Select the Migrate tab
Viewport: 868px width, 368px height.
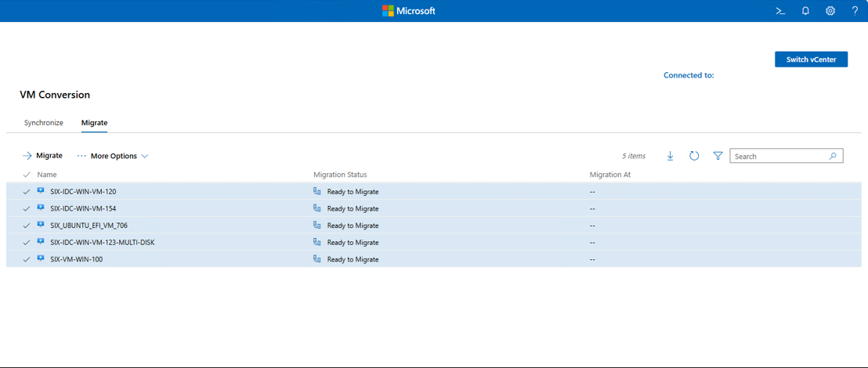(x=94, y=122)
